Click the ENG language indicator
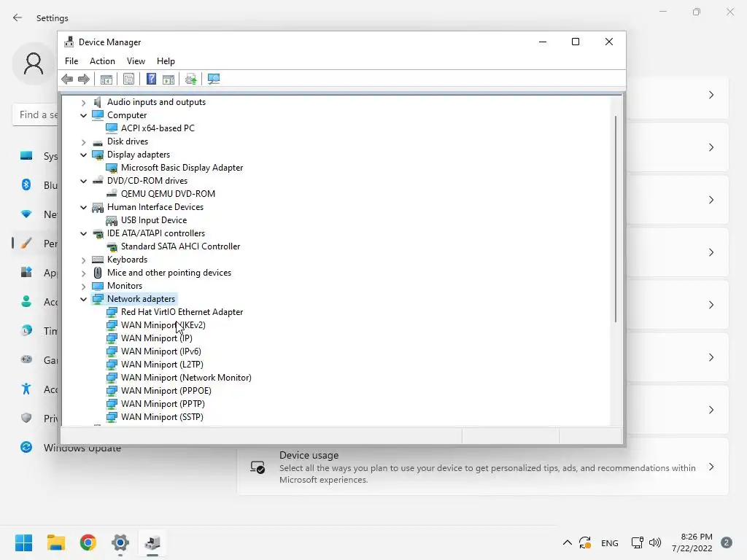 609,542
